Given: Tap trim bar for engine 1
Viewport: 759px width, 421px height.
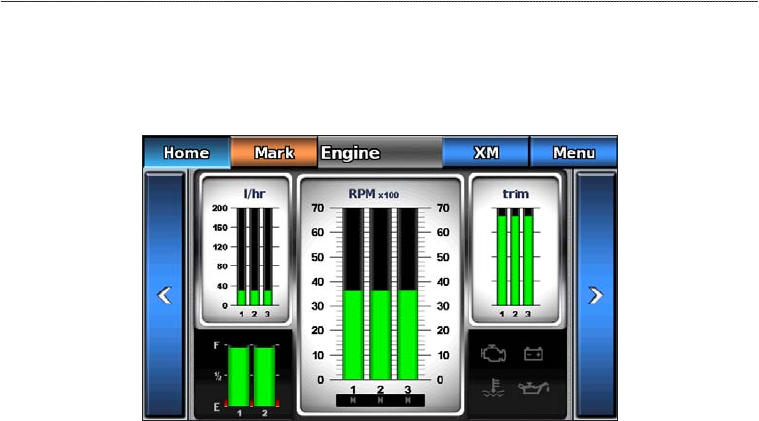Looking at the screenshot, I should tap(502, 257).
